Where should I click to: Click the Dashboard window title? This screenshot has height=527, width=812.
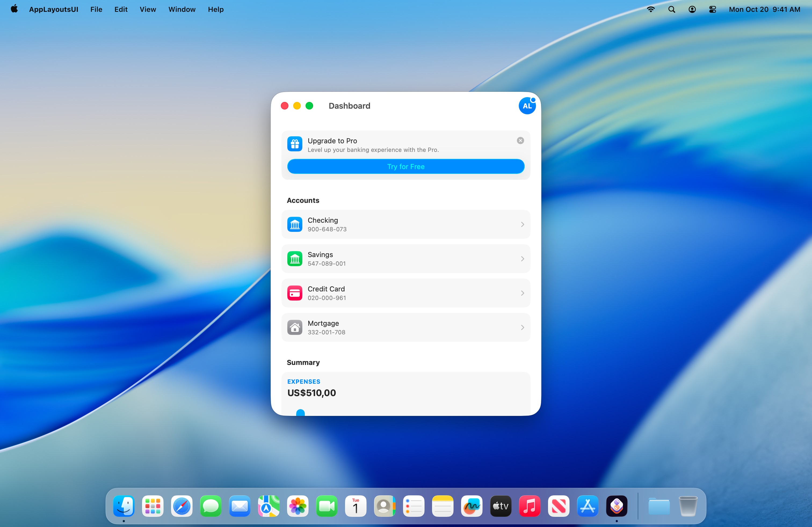[349, 106]
